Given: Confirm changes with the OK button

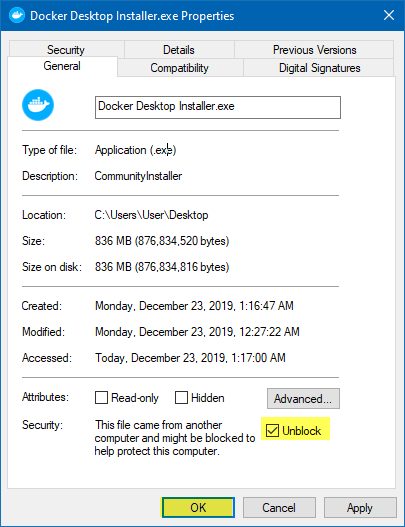Looking at the screenshot, I should [198, 508].
